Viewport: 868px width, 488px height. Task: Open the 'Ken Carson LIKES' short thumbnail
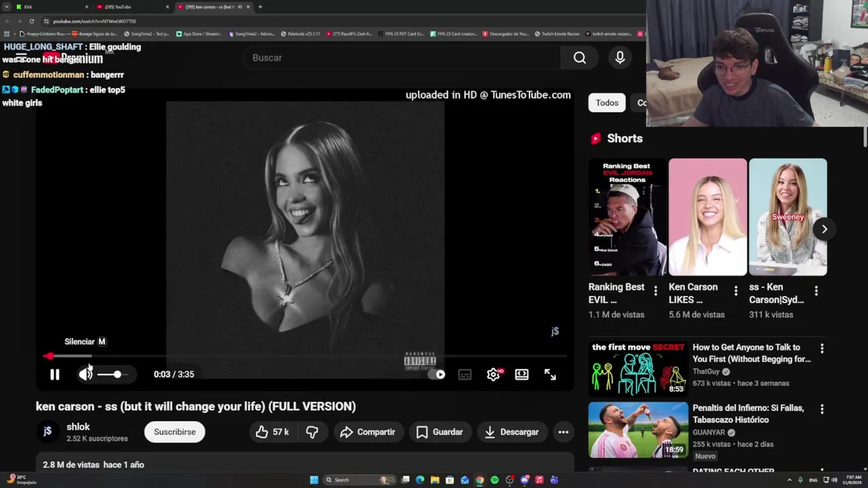coord(707,217)
